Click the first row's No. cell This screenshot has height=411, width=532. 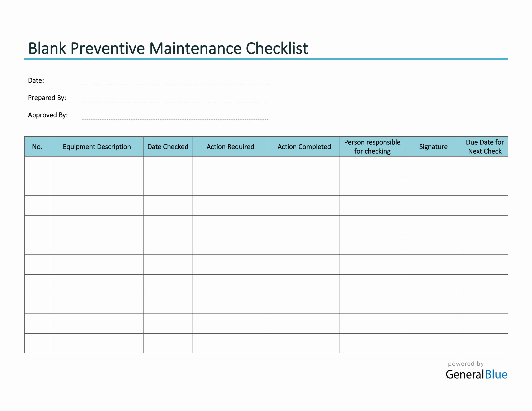click(37, 166)
